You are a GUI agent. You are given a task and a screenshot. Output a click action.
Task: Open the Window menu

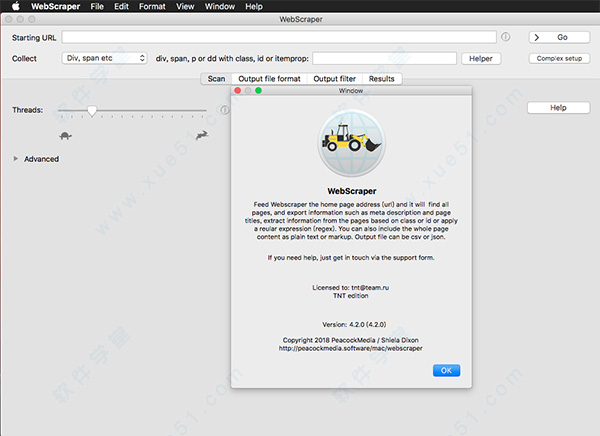220,7
